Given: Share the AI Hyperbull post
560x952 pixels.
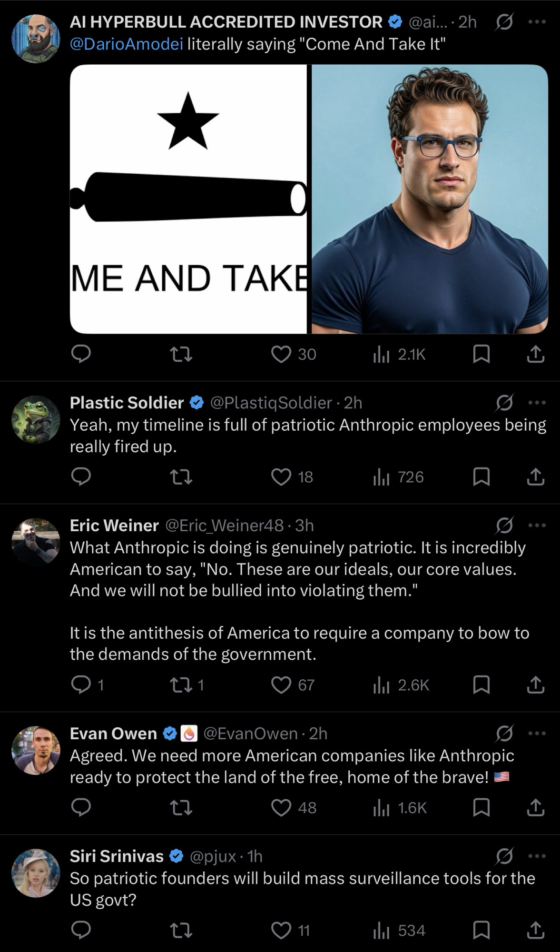Looking at the screenshot, I should coord(536,354).
